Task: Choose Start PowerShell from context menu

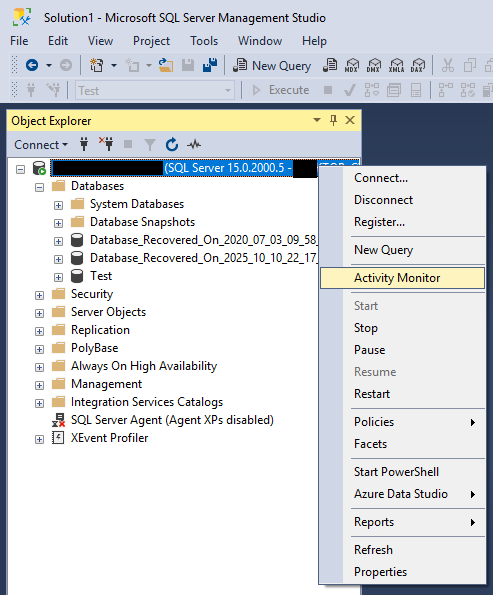Action: coord(402,472)
